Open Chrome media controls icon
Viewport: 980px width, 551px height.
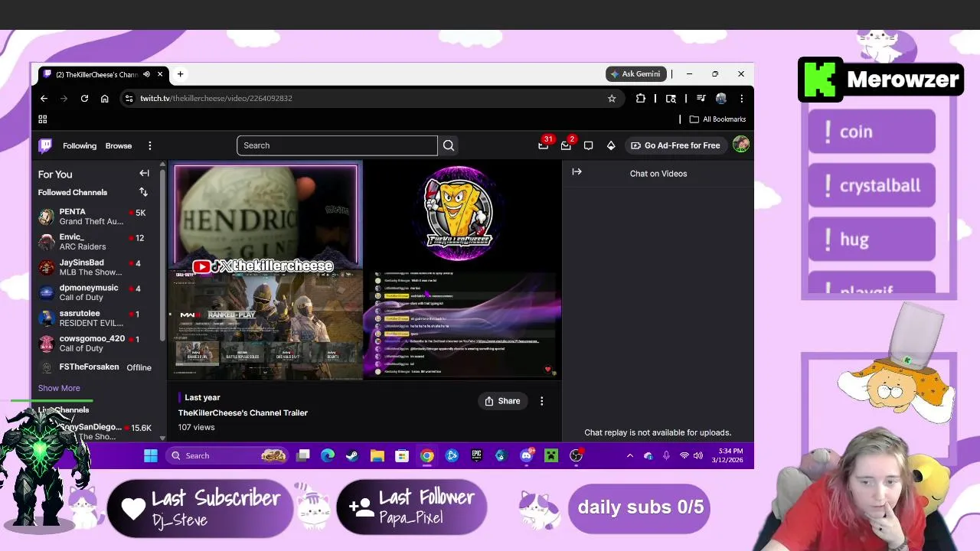pos(701,98)
